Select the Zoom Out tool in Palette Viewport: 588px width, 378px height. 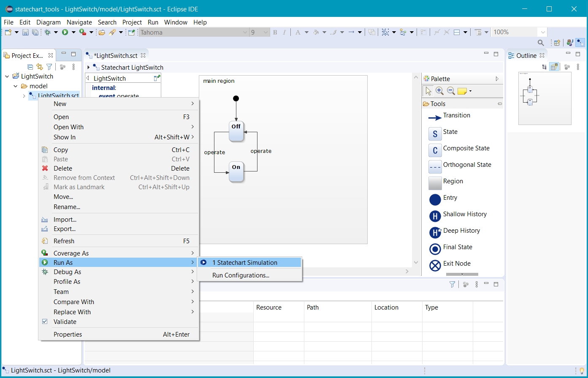click(451, 91)
